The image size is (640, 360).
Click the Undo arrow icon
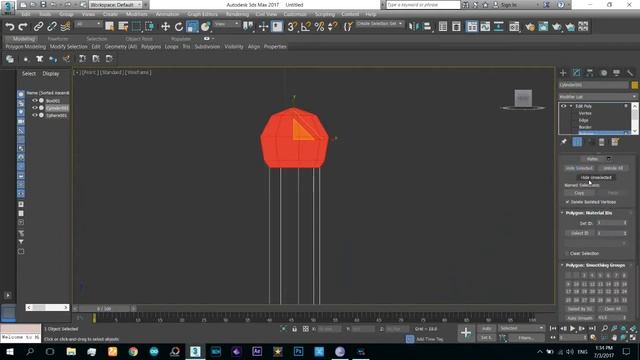click(x=10, y=27)
